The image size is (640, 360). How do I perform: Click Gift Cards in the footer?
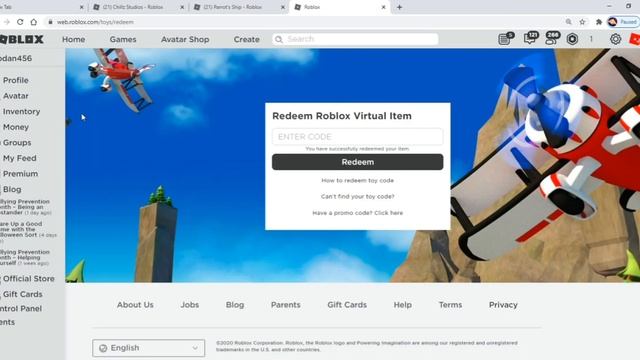[347, 305]
